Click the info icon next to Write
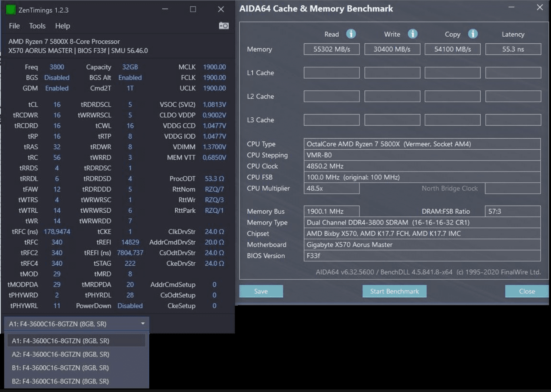The width and height of the screenshot is (551, 392). pyautogui.click(x=412, y=34)
